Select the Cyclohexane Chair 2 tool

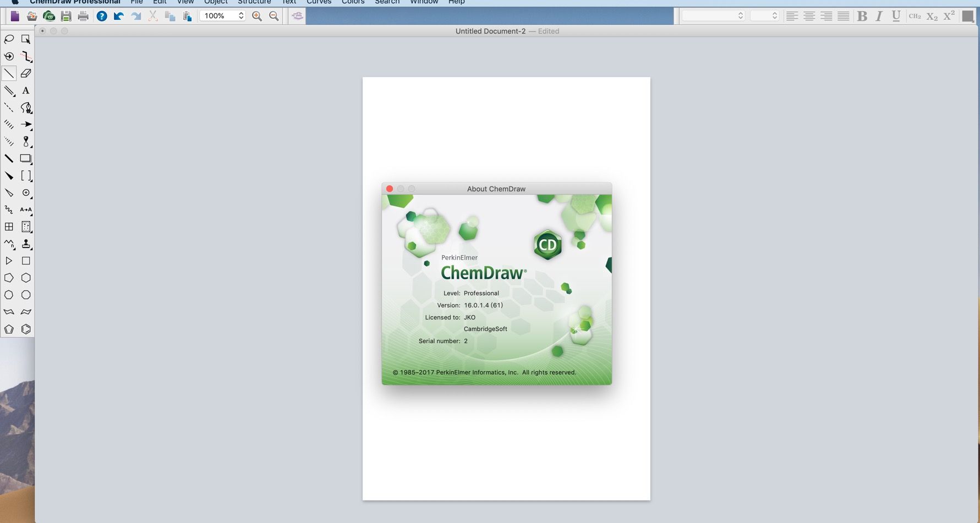26,312
